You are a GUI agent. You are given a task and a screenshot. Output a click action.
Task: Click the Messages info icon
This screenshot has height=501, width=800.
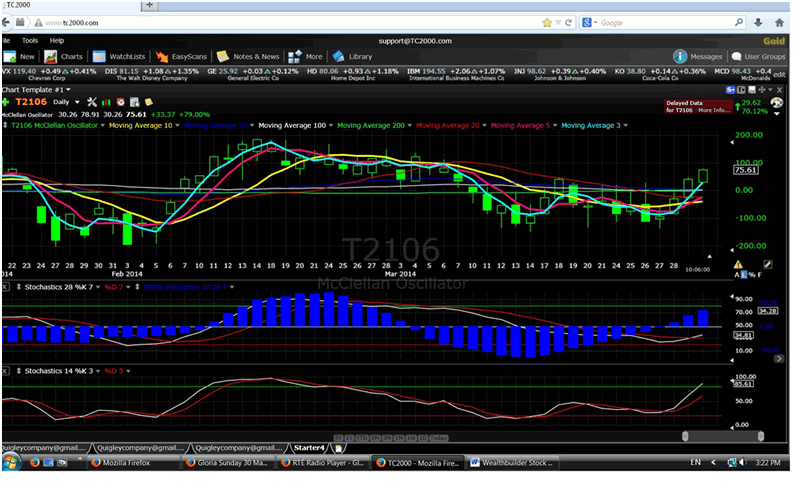click(x=680, y=56)
